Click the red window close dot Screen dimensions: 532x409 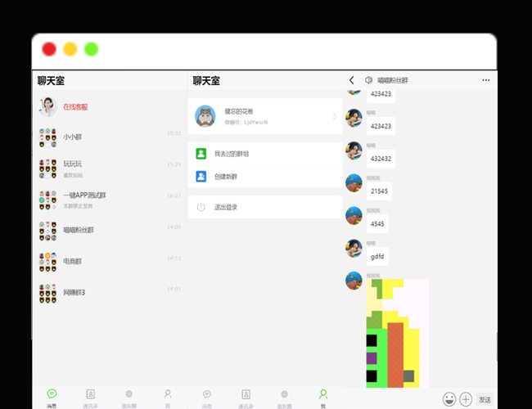(x=49, y=49)
